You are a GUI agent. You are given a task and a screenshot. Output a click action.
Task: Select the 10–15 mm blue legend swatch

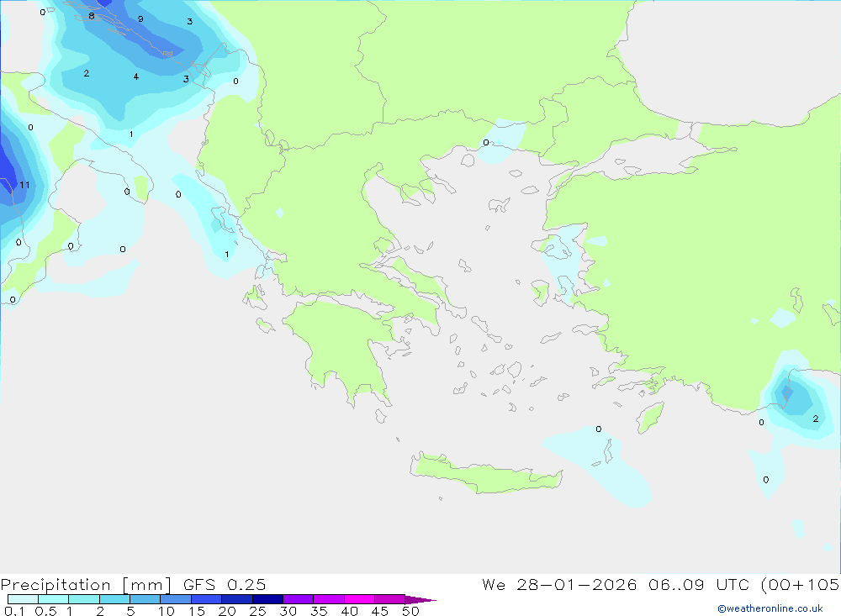click(176, 599)
